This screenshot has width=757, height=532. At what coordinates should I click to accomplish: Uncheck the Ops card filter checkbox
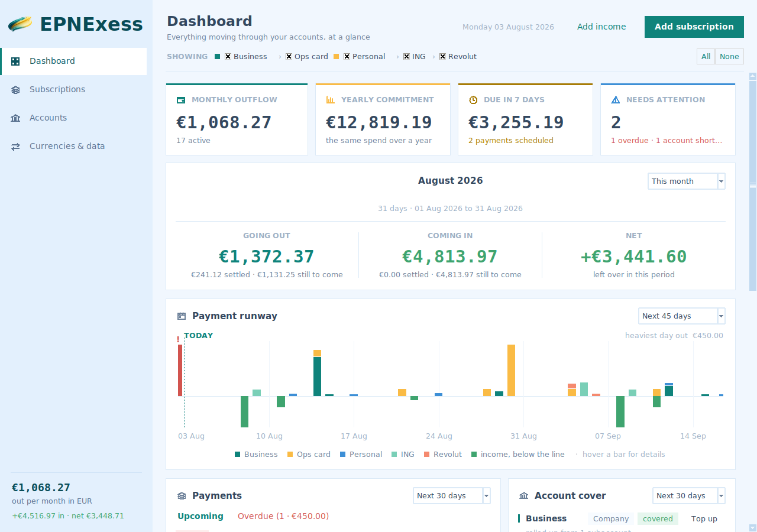(289, 57)
